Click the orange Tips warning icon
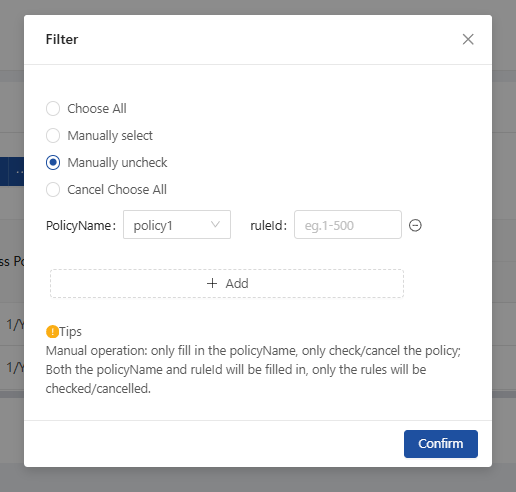This screenshot has height=492, width=516. click(52, 332)
